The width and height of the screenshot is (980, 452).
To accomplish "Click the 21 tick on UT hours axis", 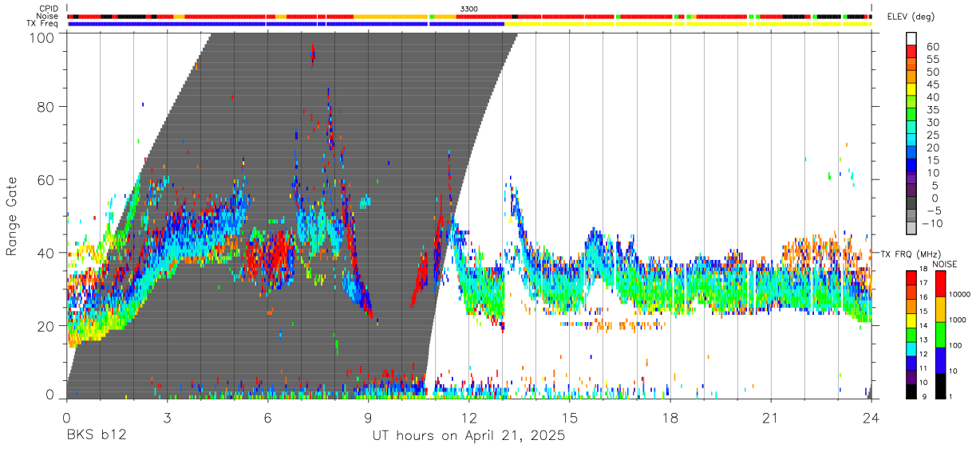I will click(770, 418).
